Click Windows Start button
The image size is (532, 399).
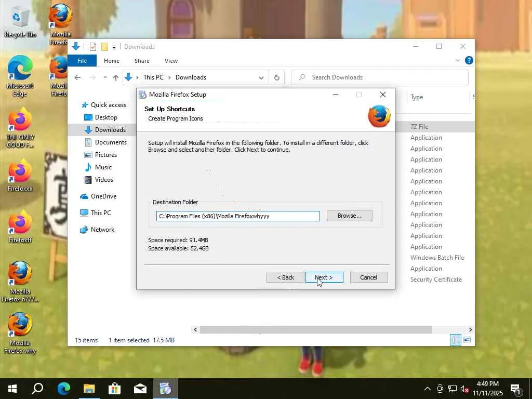(x=12, y=389)
